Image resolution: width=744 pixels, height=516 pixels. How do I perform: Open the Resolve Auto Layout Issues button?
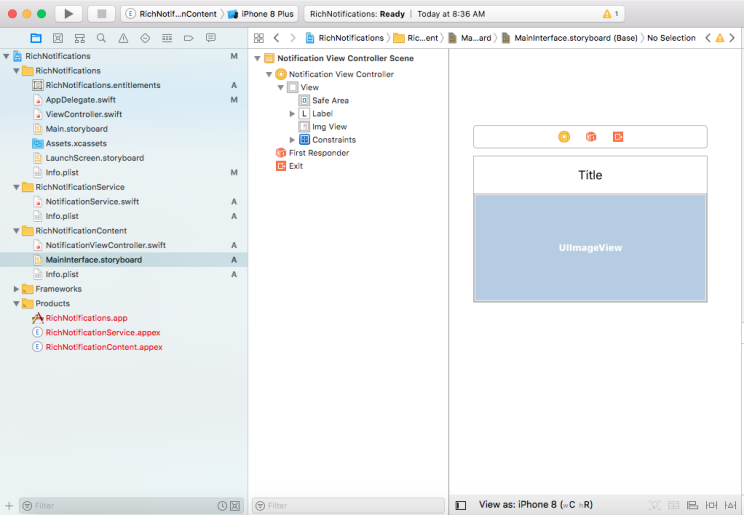pyautogui.click(x=730, y=505)
